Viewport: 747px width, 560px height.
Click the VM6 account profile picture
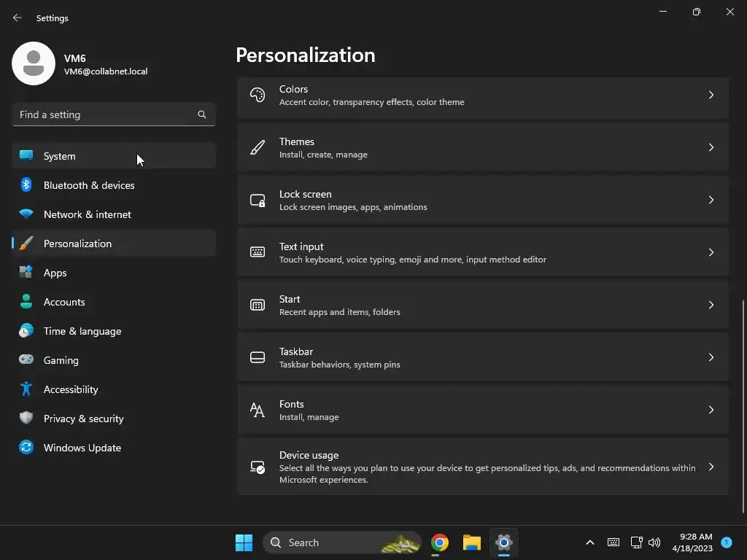(x=34, y=63)
